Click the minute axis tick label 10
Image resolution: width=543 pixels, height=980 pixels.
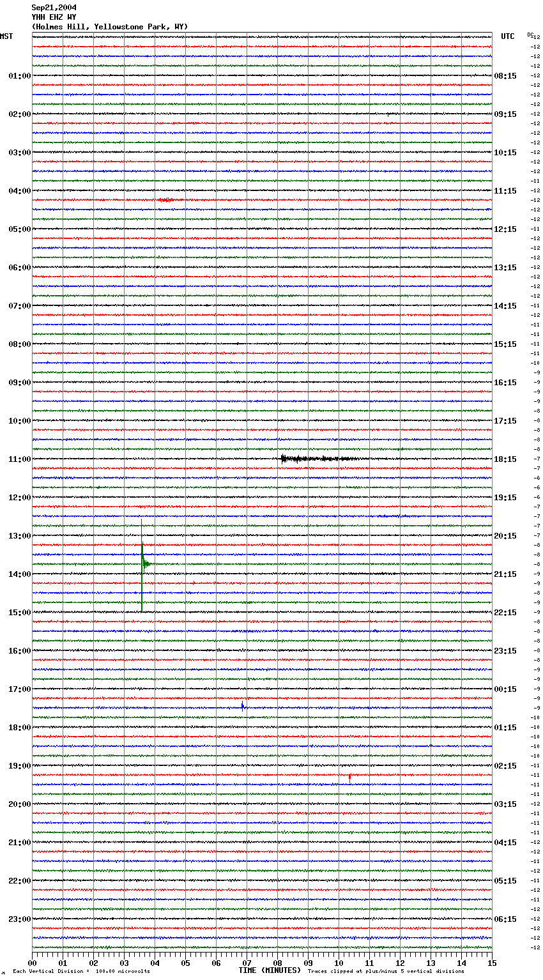click(339, 963)
